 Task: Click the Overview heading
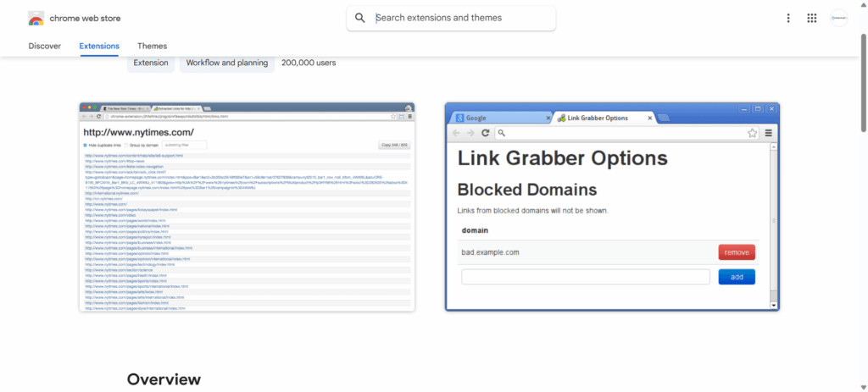point(164,379)
